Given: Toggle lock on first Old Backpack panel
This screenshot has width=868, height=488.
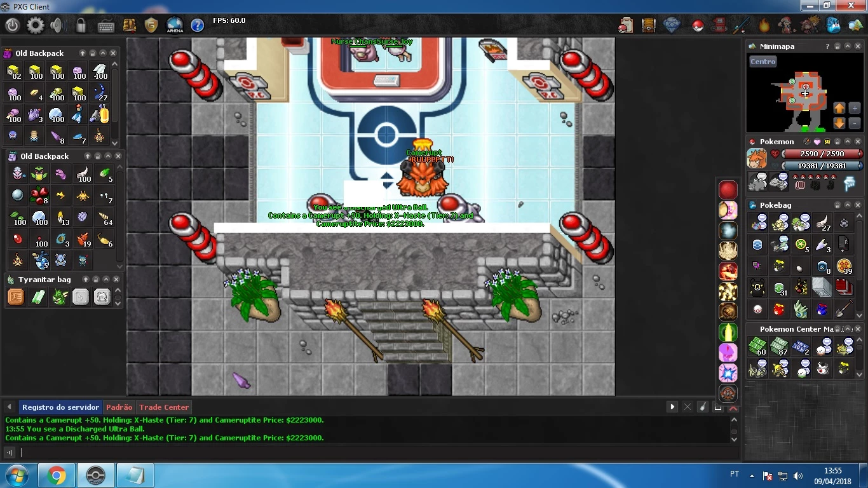Looking at the screenshot, I should 93,53.
